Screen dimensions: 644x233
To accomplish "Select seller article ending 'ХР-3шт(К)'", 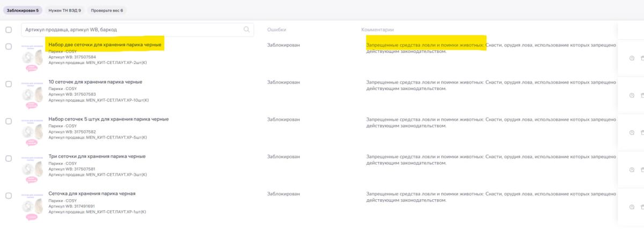I will pyautogui.click(x=98, y=175).
